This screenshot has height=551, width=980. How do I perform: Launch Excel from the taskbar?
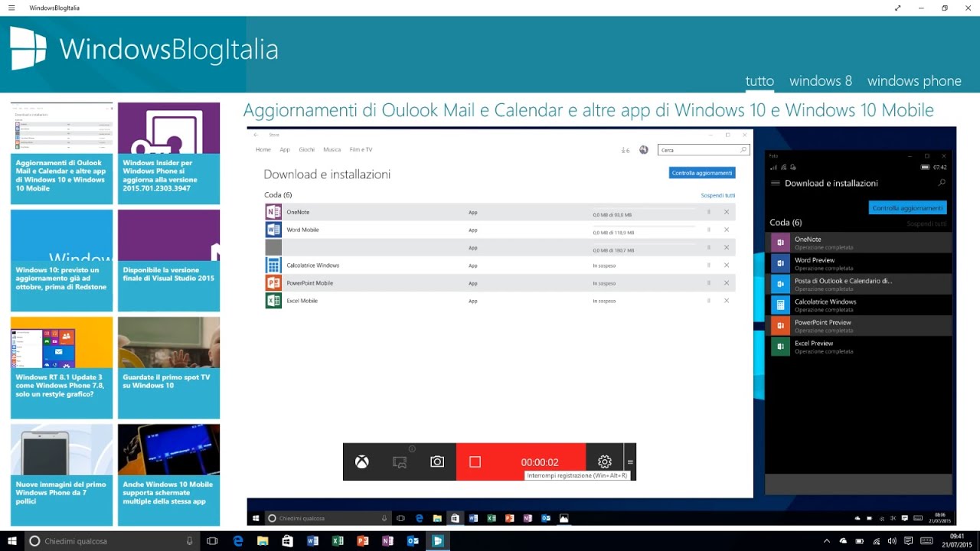pos(337,541)
